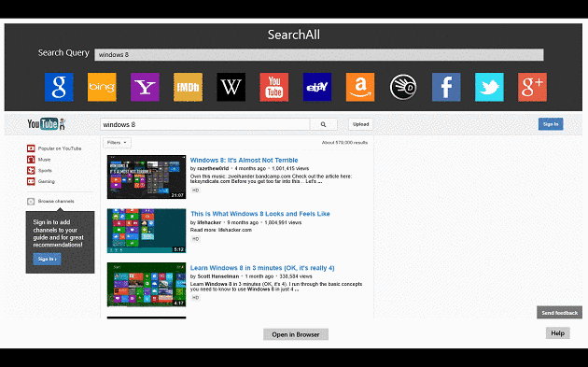The height and width of the screenshot is (367, 588).
Task: Open the Help button
Action: coord(557,332)
